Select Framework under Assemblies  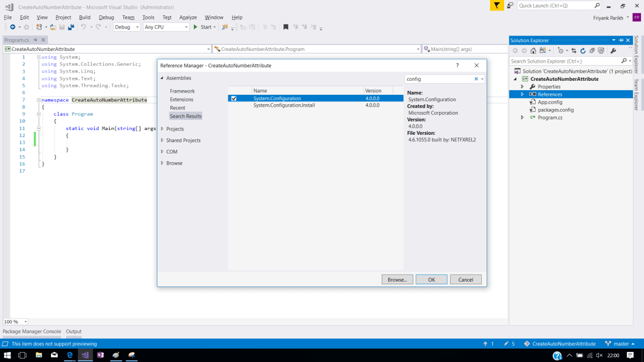pyautogui.click(x=182, y=91)
